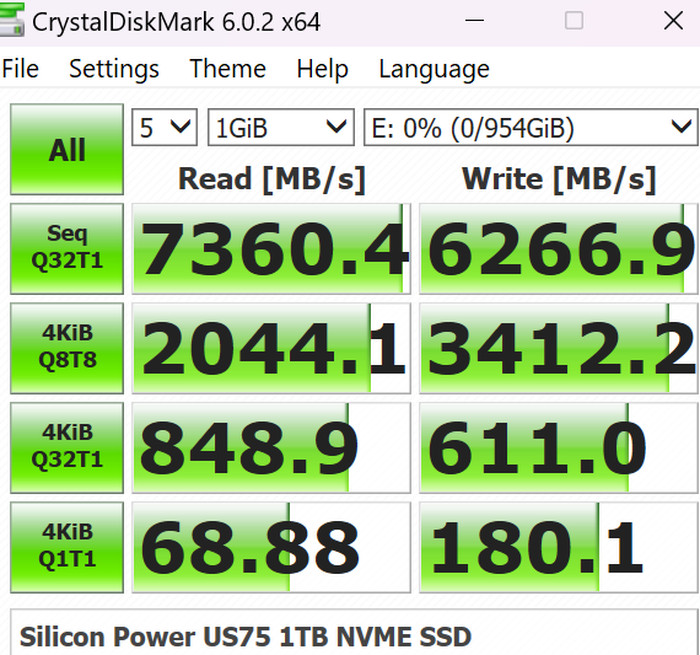Viewport: 700px width, 655px height.
Task: Open the Theme menu
Action: pyautogui.click(x=228, y=69)
